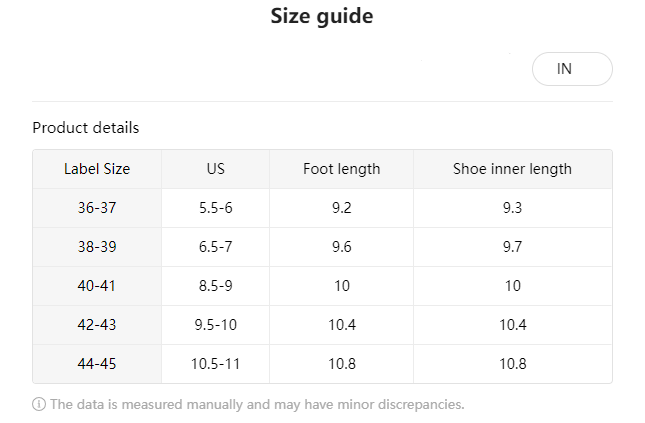Select the 38-39 label size cell
Screen dimensions: 645x423
97,247
